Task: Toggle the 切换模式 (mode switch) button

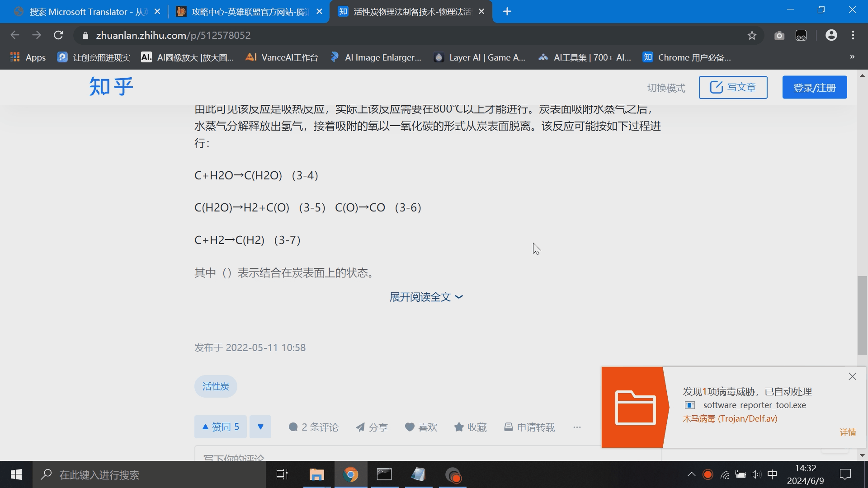Action: click(666, 87)
